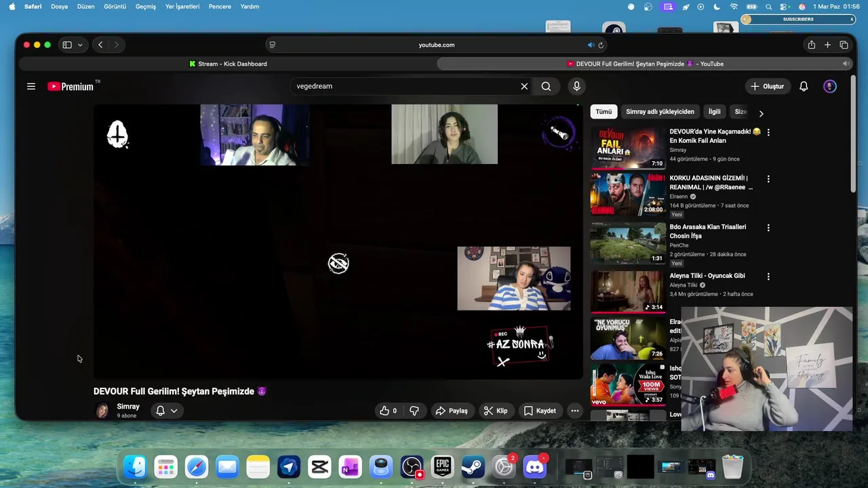Open the Dosya menu
This screenshot has height=488, width=868.
pos(59,6)
